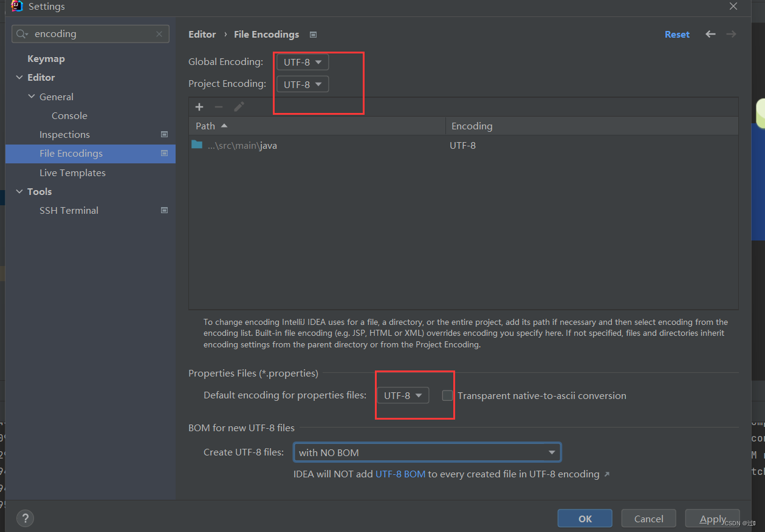765x532 pixels.
Task: Click the General label in the settings tree
Action: tap(57, 97)
